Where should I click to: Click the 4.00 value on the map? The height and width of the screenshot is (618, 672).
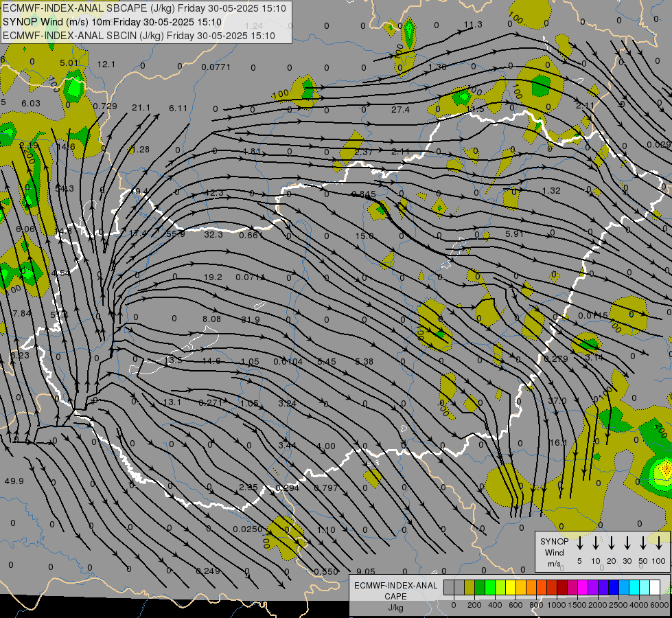[x=326, y=446]
